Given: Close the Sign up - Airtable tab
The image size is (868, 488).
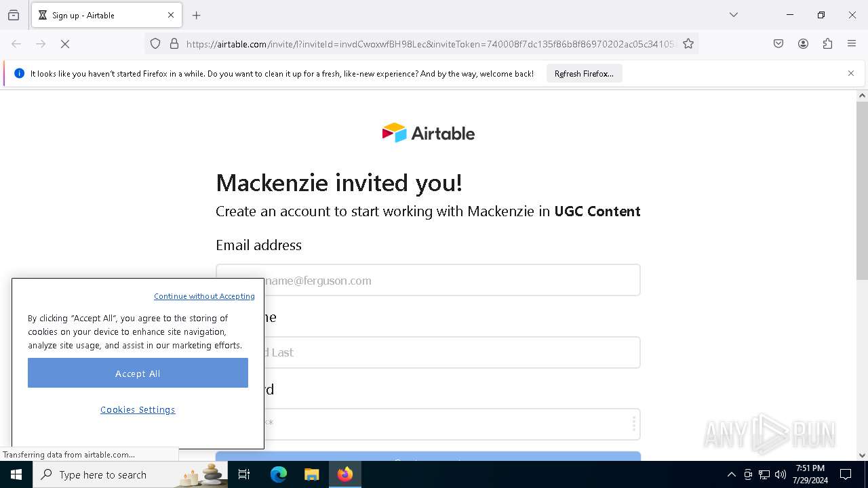Looking at the screenshot, I should 171,15.
